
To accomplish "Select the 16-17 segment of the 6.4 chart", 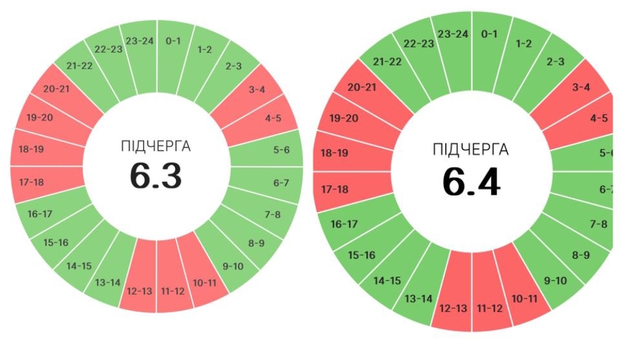I will [x=344, y=224].
